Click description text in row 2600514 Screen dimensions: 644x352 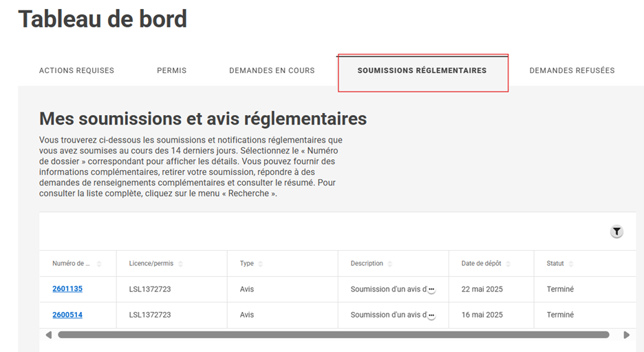click(x=389, y=315)
